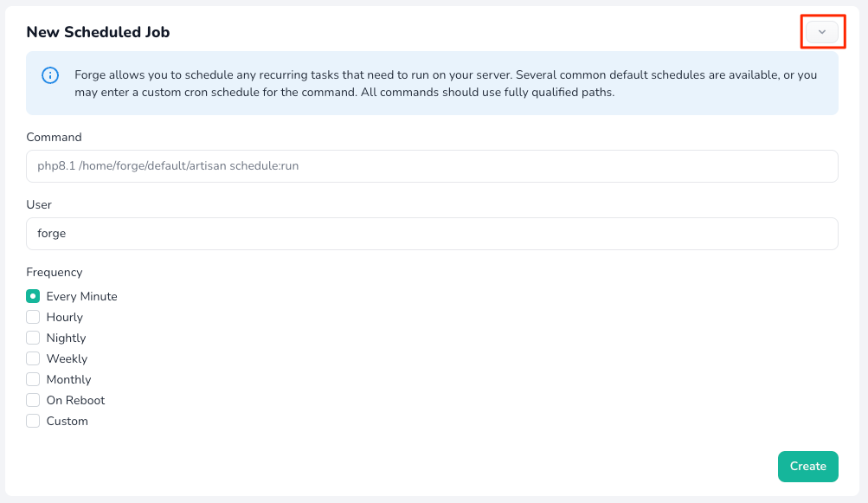Screen dimensions: 868x503
Task: Focus the Command input field
Action: 432,166
